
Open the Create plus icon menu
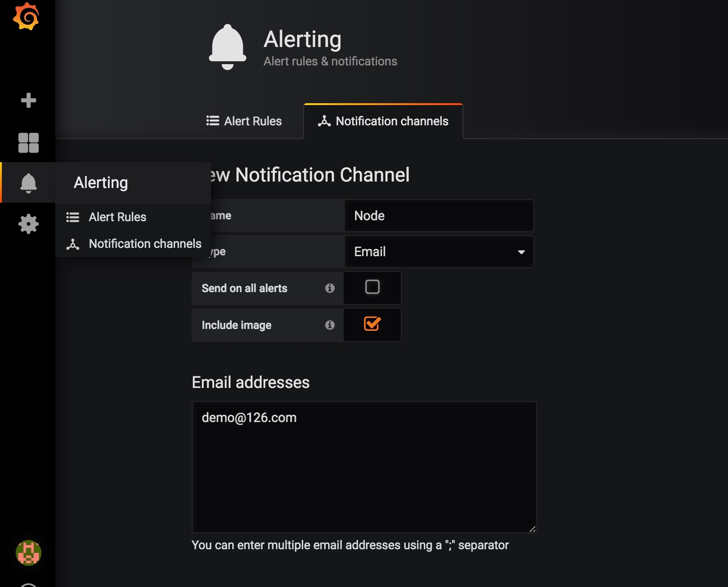tap(29, 100)
